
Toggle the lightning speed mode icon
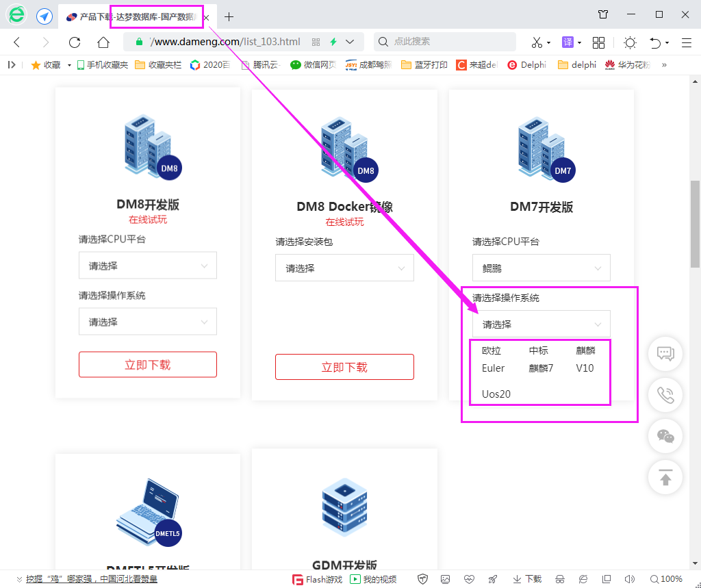pyautogui.click(x=333, y=42)
